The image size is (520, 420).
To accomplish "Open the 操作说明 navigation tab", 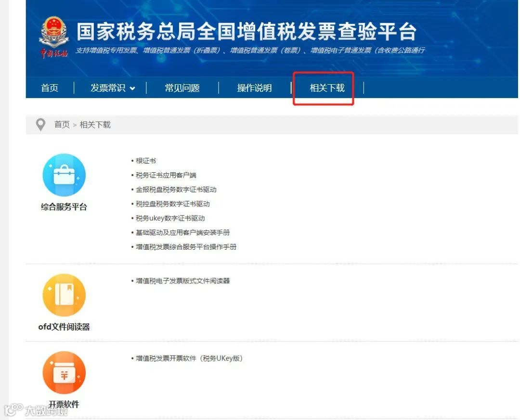I will click(x=254, y=88).
